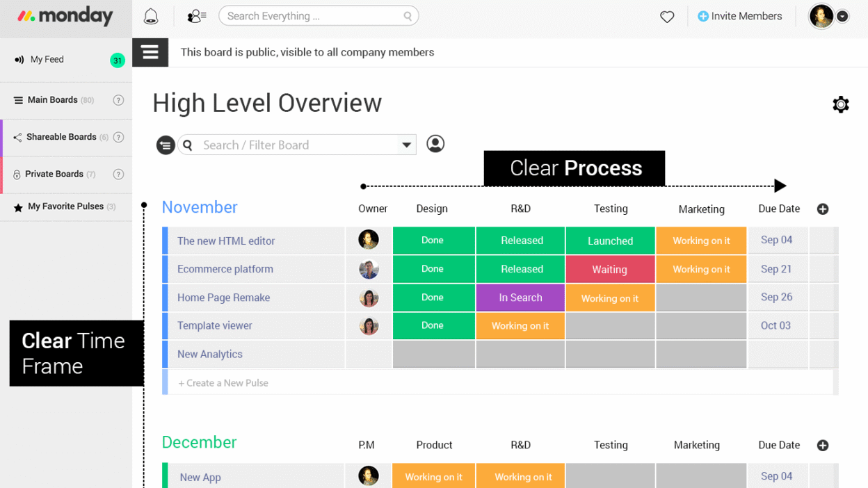
Task: Select Main Boards in the sidebar
Action: pyautogui.click(x=52, y=100)
